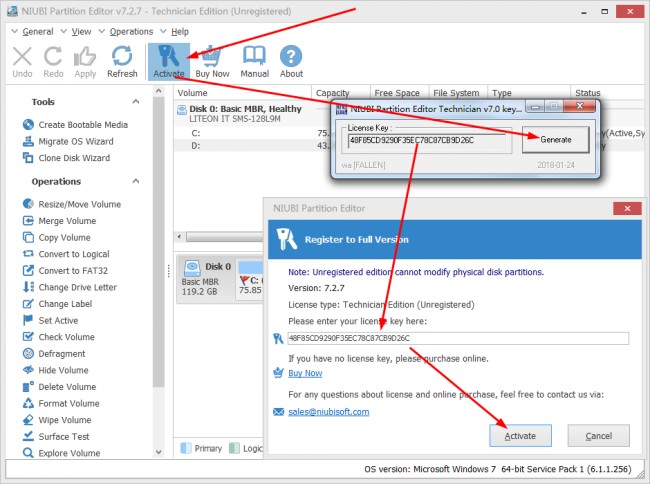
Task: Choose Merge Volume operation
Action: pos(59,221)
